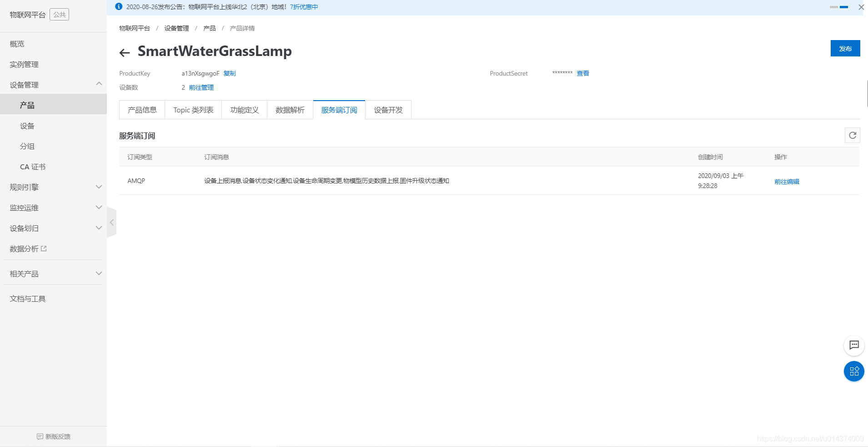Select the 服务端订阅 tab
Viewport: 868px width, 447px height.
click(x=339, y=110)
